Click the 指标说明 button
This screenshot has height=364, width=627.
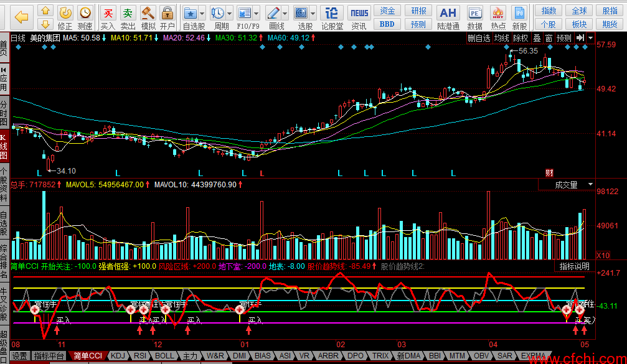[573, 266]
